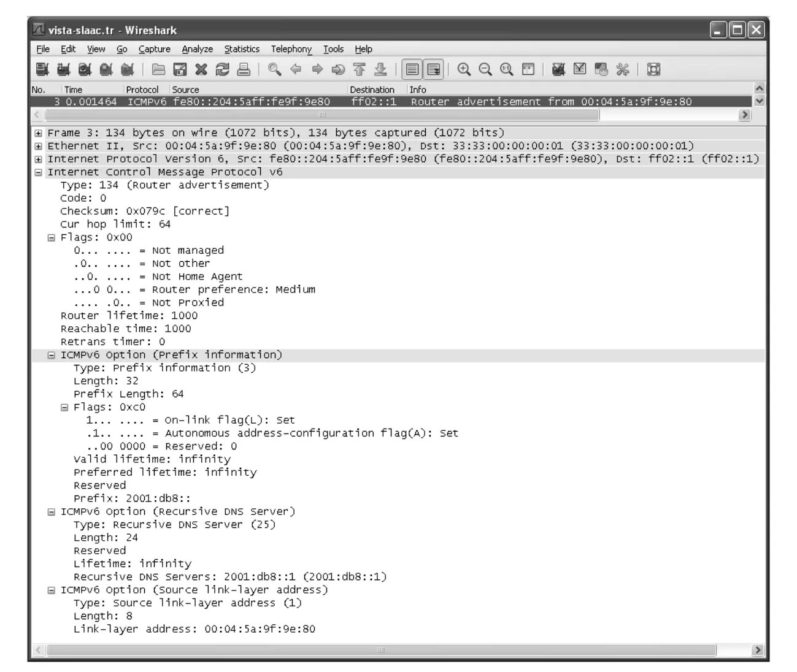Edit capture filters icon
The width and height of the screenshot is (797, 672).
[x=559, y=70]
